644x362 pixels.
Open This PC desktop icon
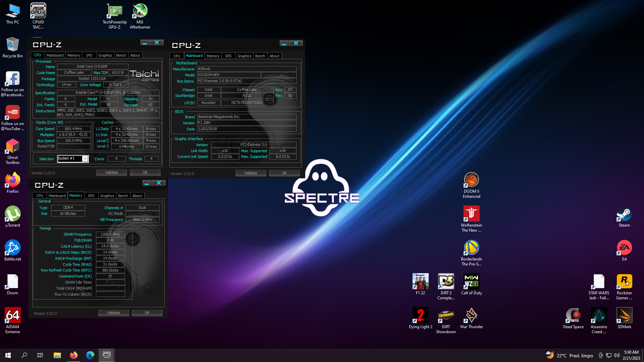[13, 14]
